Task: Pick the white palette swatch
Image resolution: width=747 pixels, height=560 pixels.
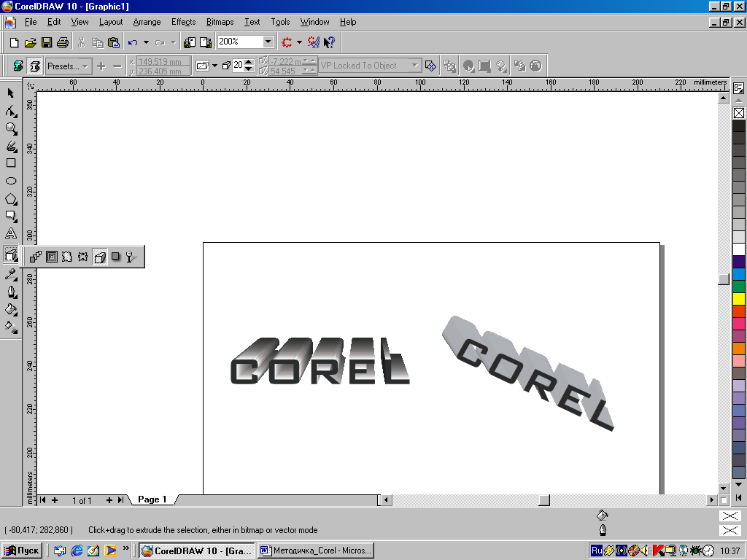Action: click(738, 249)
